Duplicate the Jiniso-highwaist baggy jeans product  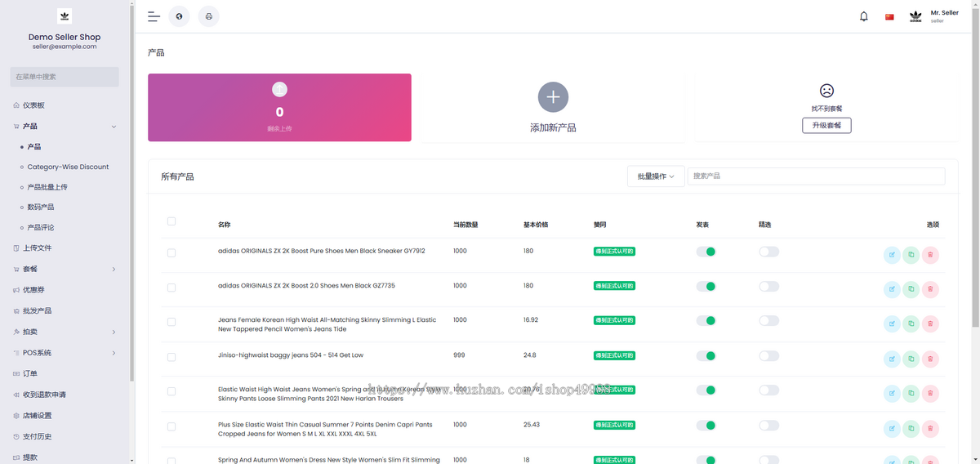pyautogui.click(x=911, y=359)
